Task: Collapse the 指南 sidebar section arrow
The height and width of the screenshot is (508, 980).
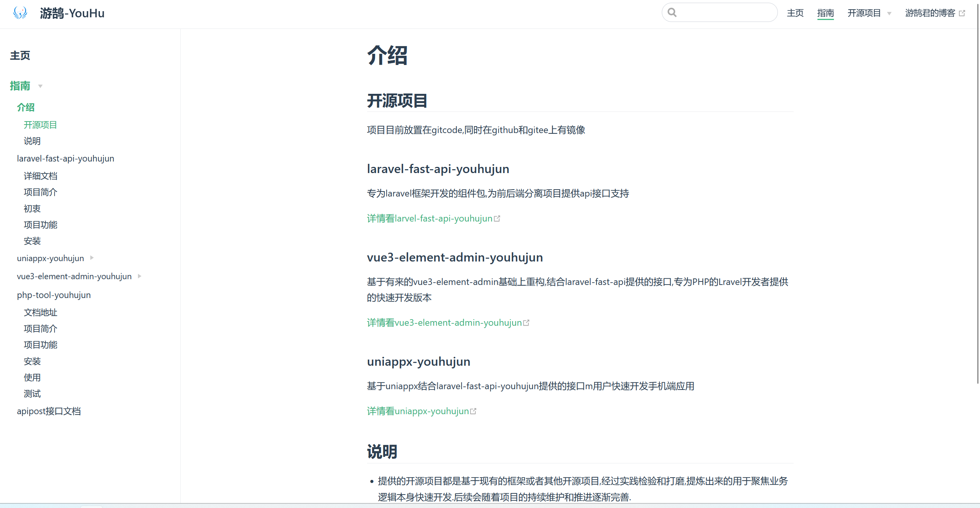Action: click(x=40, y=86)
